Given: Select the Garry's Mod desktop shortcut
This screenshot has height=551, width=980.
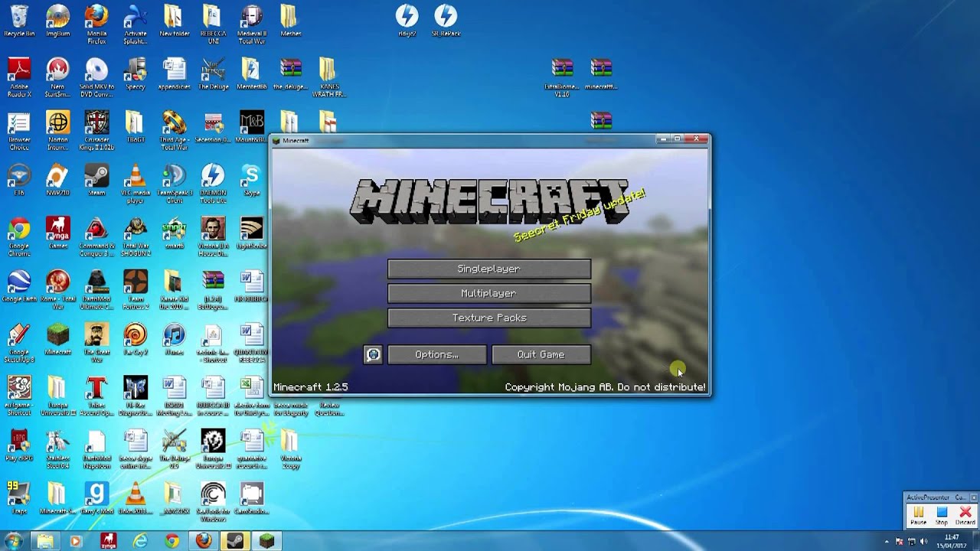Looking at the screenshot, I should [96, 497].
